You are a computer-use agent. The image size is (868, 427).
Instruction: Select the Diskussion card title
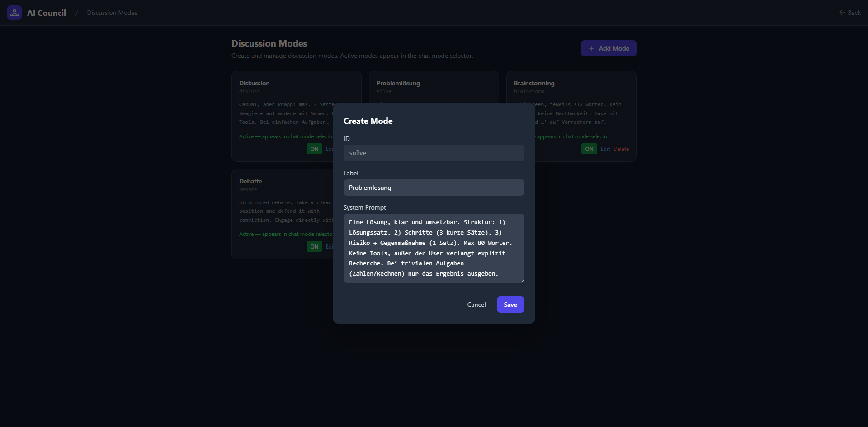254,83
